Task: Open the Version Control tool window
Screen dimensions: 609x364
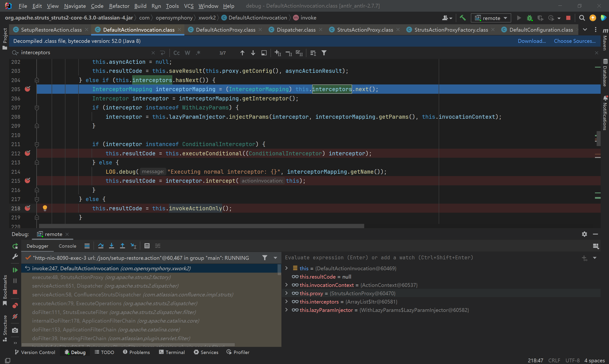Action: point(35,352)
